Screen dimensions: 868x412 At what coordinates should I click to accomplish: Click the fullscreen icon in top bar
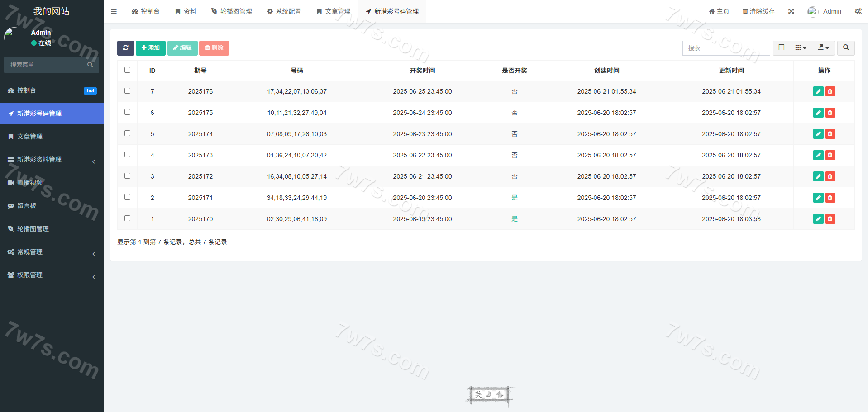791,11
